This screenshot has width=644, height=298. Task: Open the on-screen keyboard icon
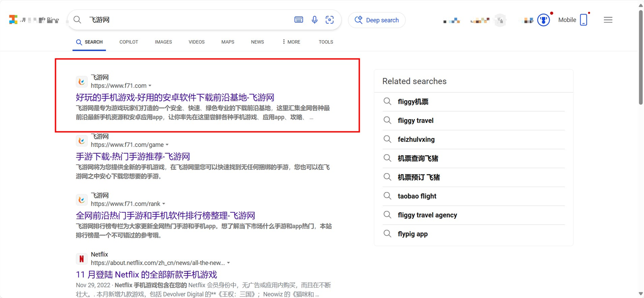299,19
